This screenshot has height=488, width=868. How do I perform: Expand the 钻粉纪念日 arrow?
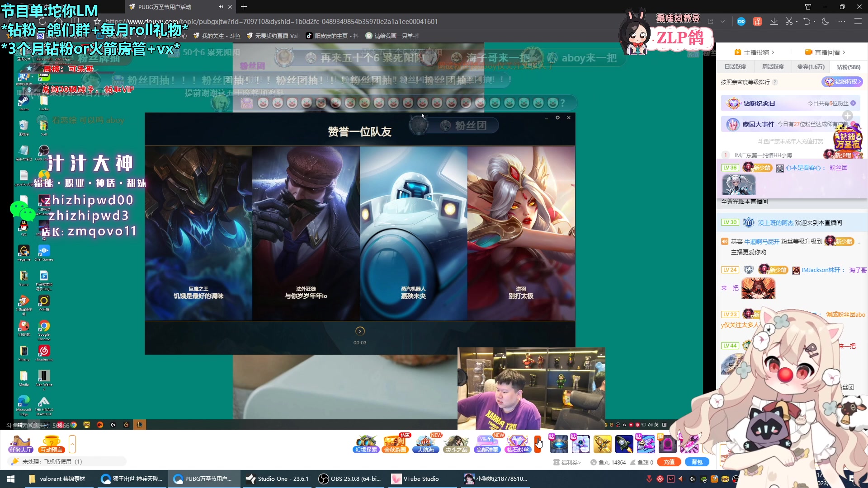point(853,103)
